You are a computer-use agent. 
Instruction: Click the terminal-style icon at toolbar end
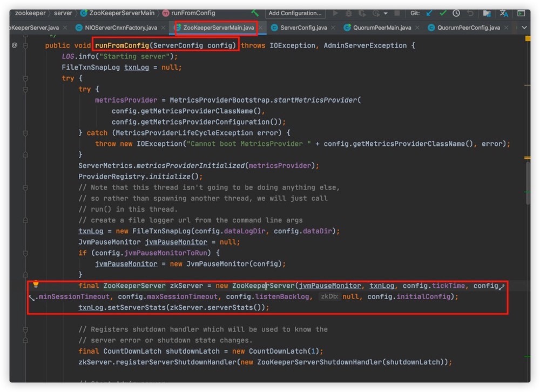point(521,13)
